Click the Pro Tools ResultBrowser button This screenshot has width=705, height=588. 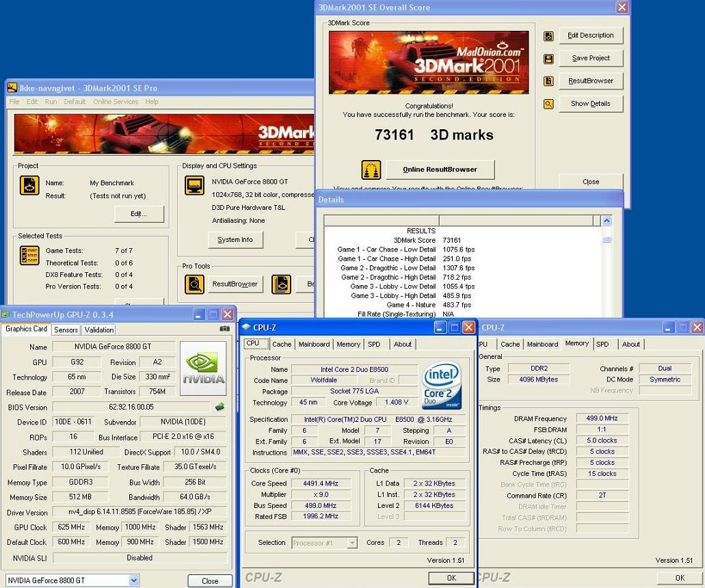(235, 284)
